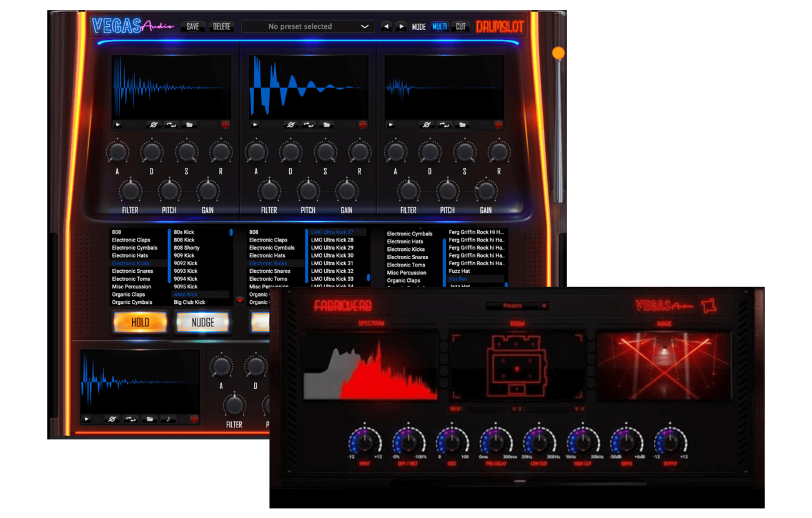Image resolution: width=812 pixels, height=518 pixels.
Task: Switch mode to CUT
Action: (x=460, y=27)
